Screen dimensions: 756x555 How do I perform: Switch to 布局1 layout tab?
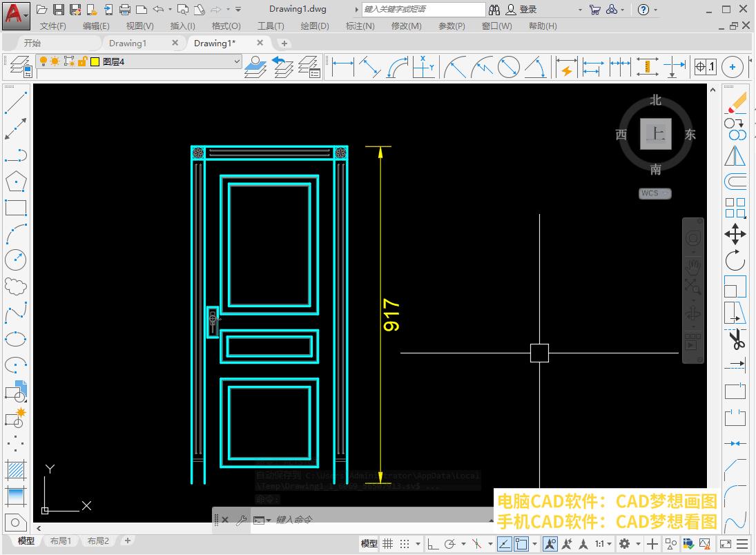61,541
